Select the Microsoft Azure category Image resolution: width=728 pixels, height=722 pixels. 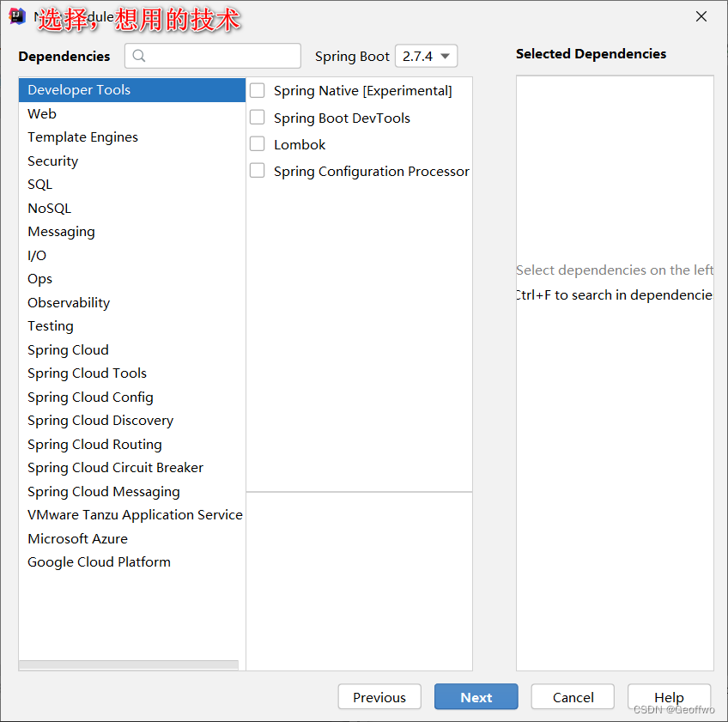point(132,538)
